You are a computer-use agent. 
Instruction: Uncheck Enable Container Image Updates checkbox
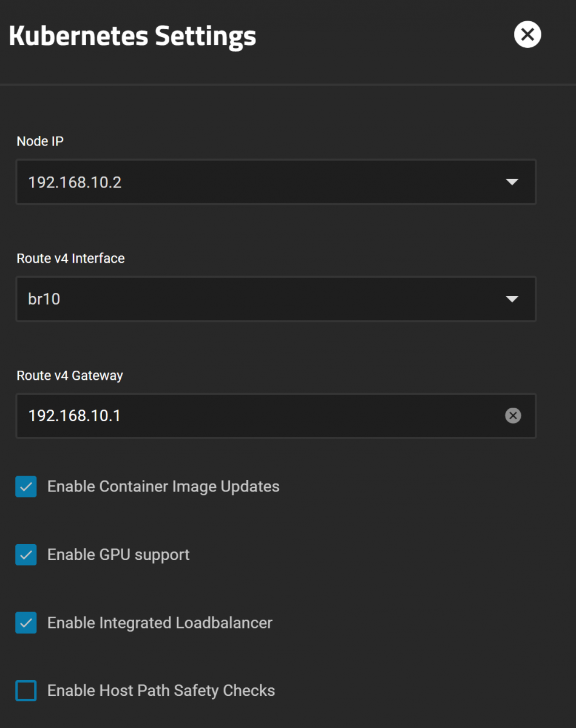(26, 487)
